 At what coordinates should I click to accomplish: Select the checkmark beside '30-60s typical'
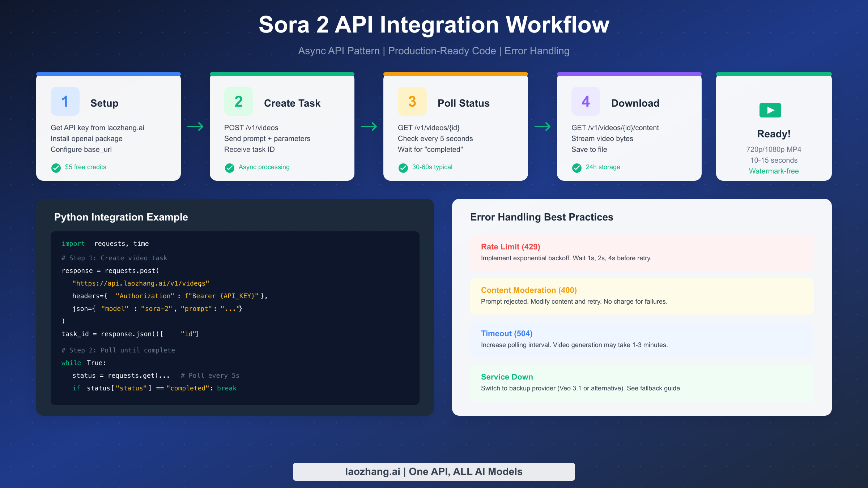pyautogui.click(x=403, y=168)
